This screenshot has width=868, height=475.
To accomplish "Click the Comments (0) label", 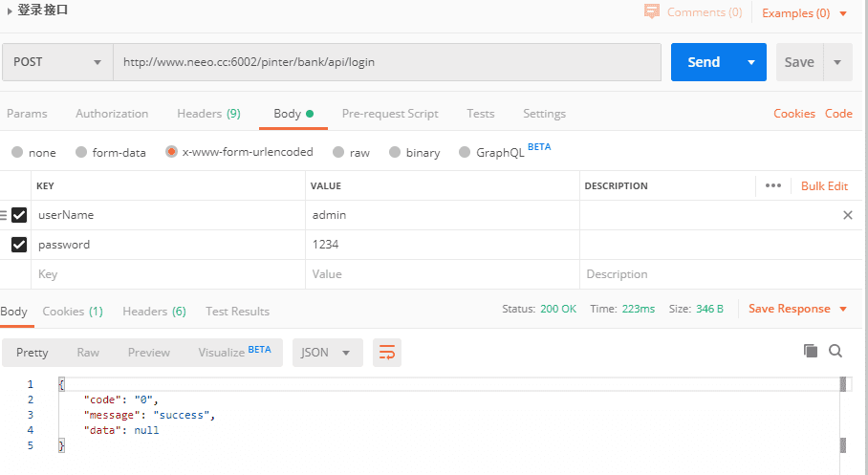I will (x=705, y=12).
